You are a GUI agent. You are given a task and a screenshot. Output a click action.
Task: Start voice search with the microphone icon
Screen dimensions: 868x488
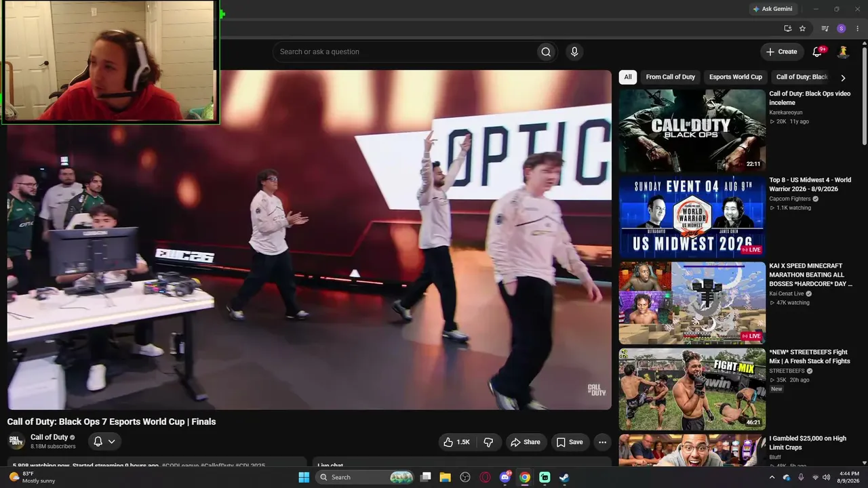click(574, 52)
